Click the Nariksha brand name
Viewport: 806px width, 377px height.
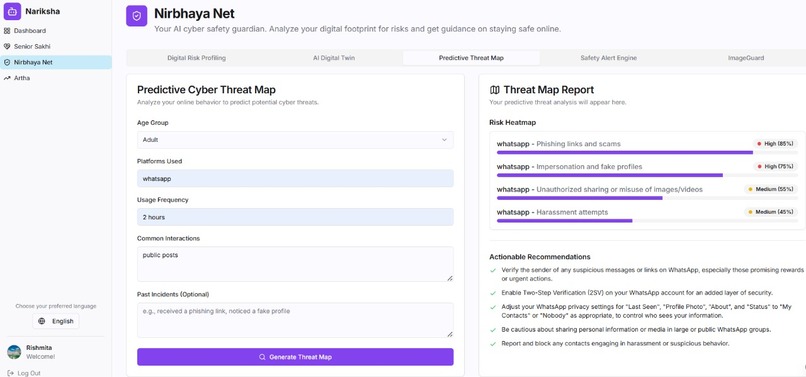[43, 11]
